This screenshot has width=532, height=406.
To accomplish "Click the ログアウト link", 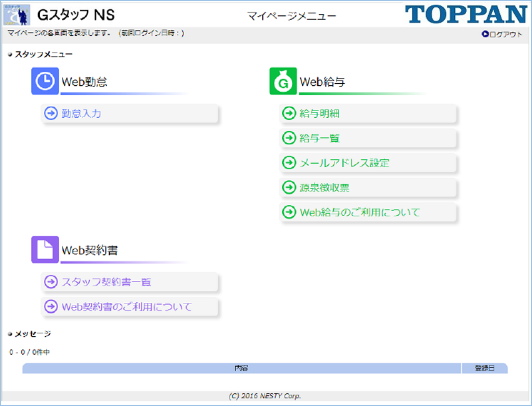I will (505, 35).
